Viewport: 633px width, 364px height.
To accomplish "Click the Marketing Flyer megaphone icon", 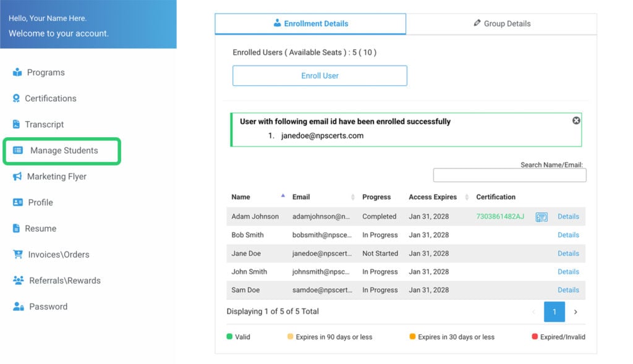I will coord(17,176).
